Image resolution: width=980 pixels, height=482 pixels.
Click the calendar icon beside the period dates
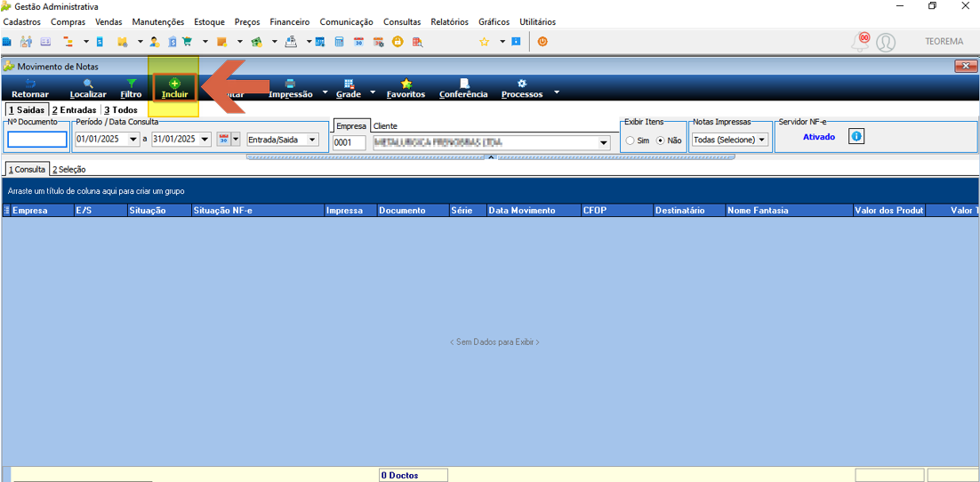point(224,139)
